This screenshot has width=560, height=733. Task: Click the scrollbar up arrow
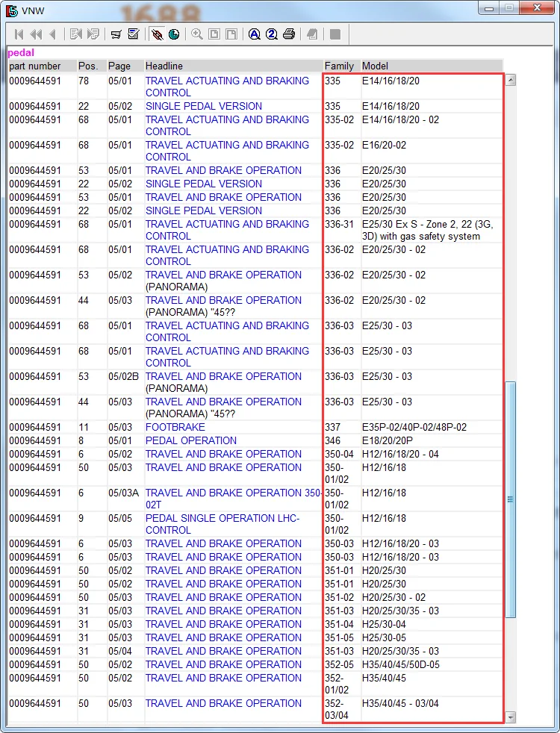click(511, 80)
